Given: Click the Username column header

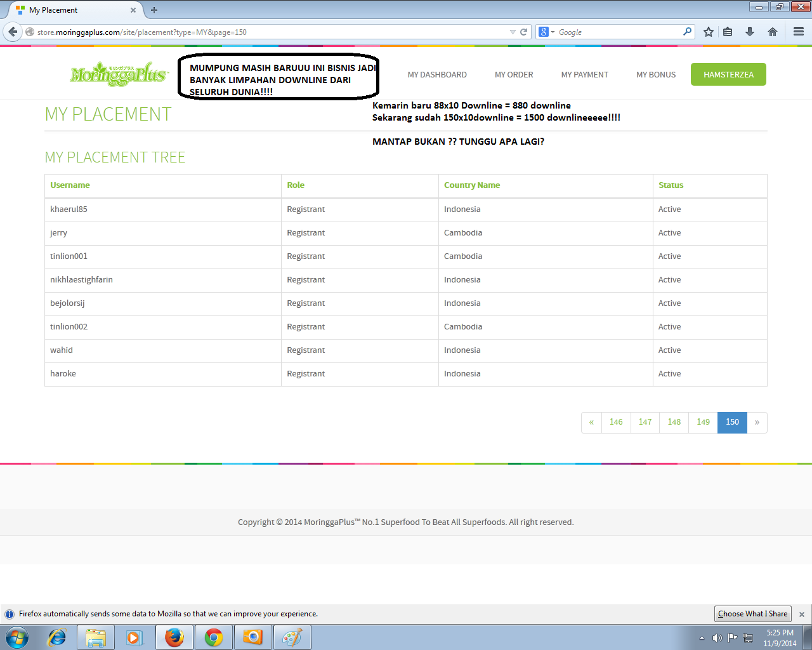Looking at the screenshot, I should [70, 185].
